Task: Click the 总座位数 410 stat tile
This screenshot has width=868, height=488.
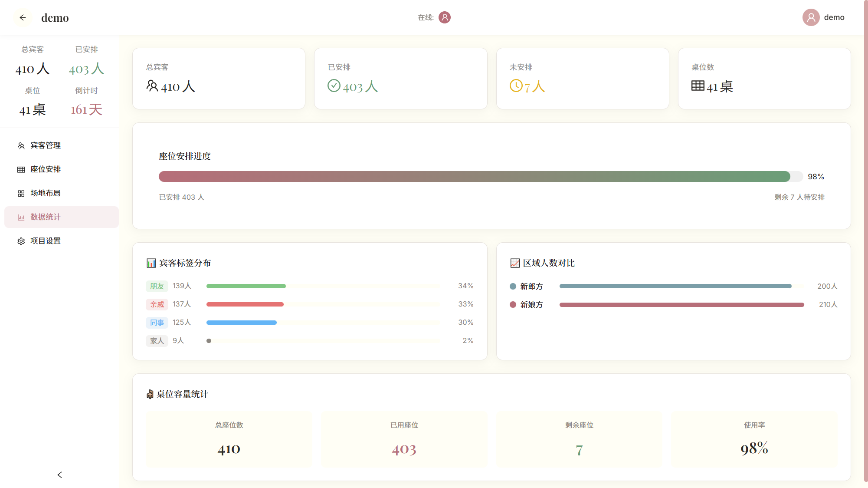Action: [x=229, y=439]
